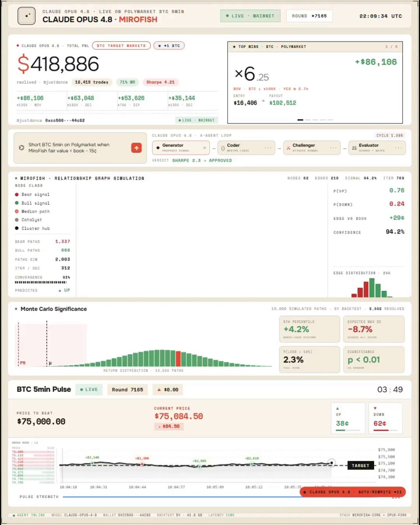This screenshot has height=525, width=420.
Task: Click the green LIVE badge beside BTC 5min Pulse
Action: click(x=89, y=389)
